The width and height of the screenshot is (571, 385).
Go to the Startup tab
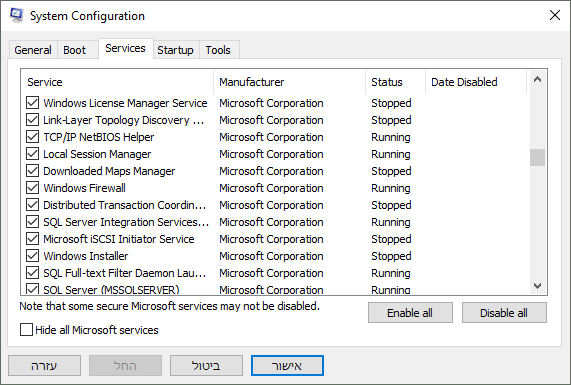pyautogui.click(x=175, y=50)
